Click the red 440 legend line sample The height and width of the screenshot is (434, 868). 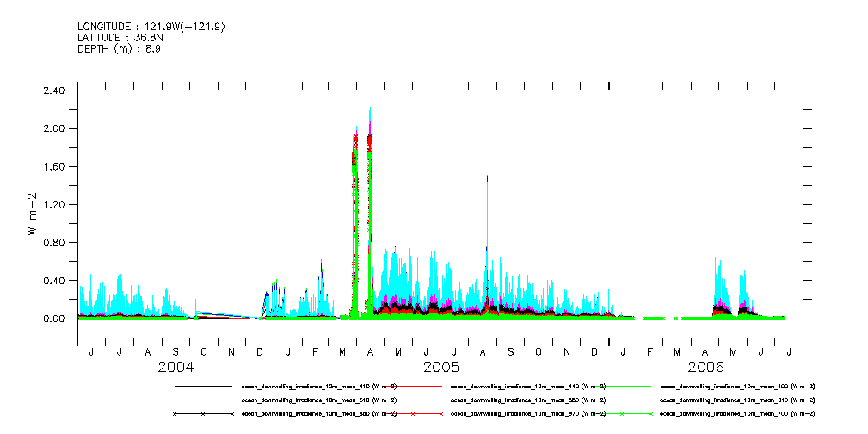pyautogui.click(x=412, y=387)
